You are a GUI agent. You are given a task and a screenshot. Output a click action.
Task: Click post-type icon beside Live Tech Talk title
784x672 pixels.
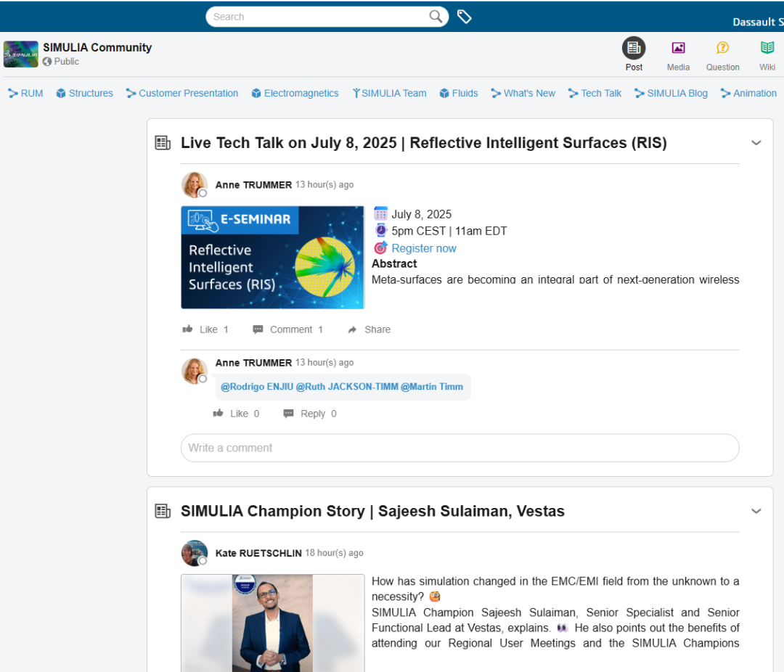tap(163, 142)
